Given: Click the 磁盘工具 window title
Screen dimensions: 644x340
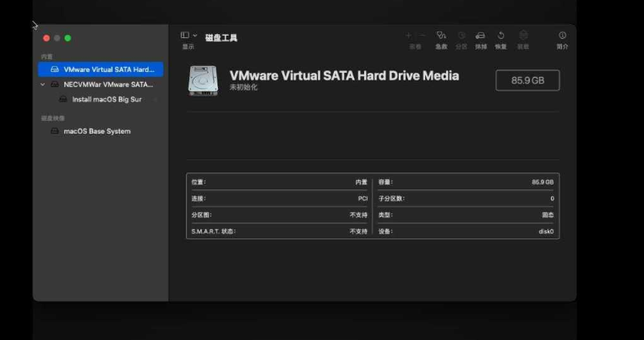Looking at the screenshot, I should point(221,38).
